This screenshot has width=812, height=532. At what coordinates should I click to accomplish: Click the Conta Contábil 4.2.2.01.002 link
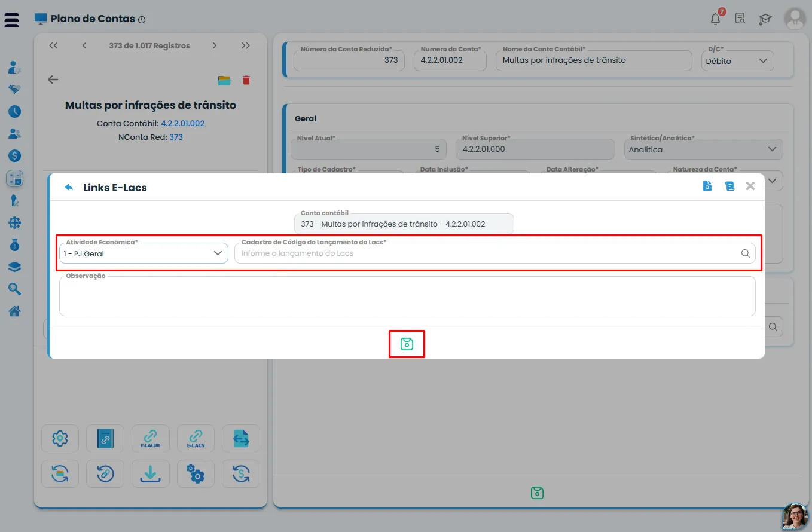point(183,123)
